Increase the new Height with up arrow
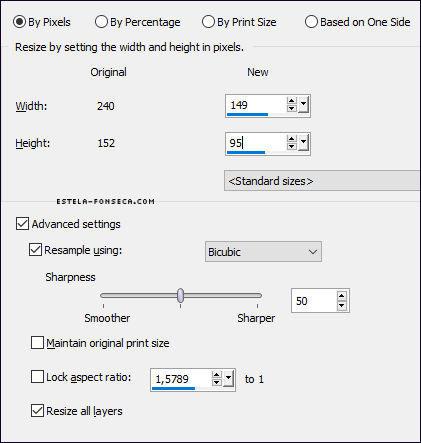This screenshot has width=421, height=443. point(292,139)
